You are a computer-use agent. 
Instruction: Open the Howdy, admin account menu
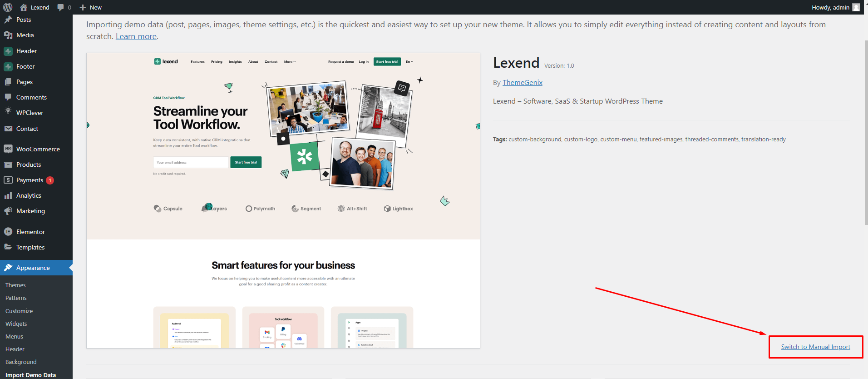836,7
